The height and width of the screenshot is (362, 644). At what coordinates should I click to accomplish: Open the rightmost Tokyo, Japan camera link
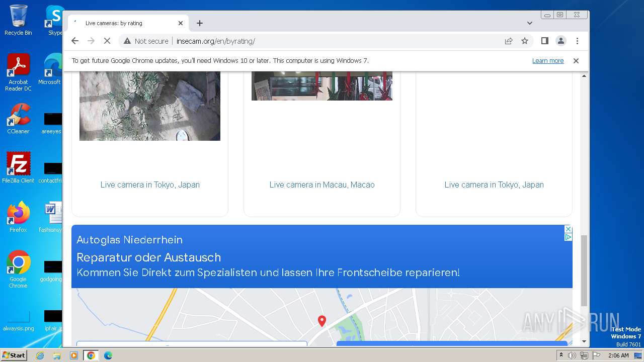pos(494,185)
